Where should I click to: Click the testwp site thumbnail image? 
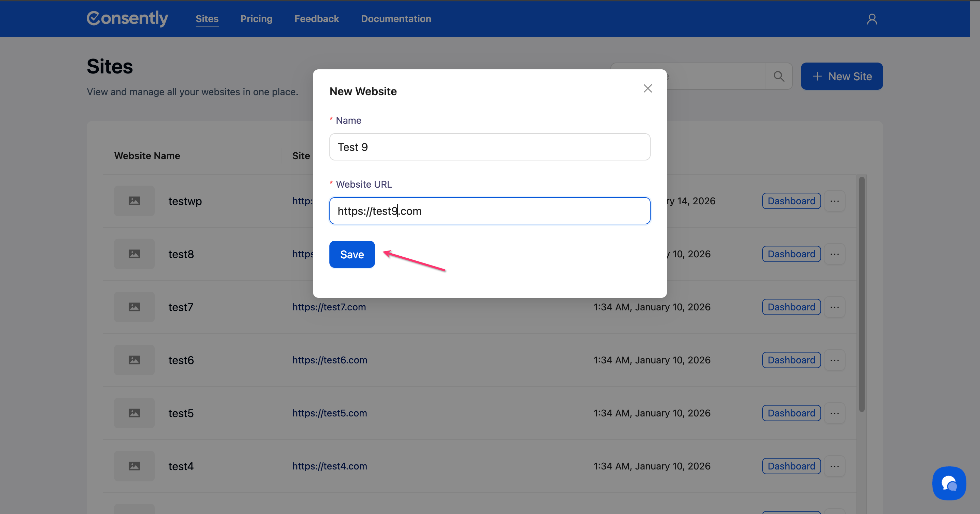tap(134, 201)
